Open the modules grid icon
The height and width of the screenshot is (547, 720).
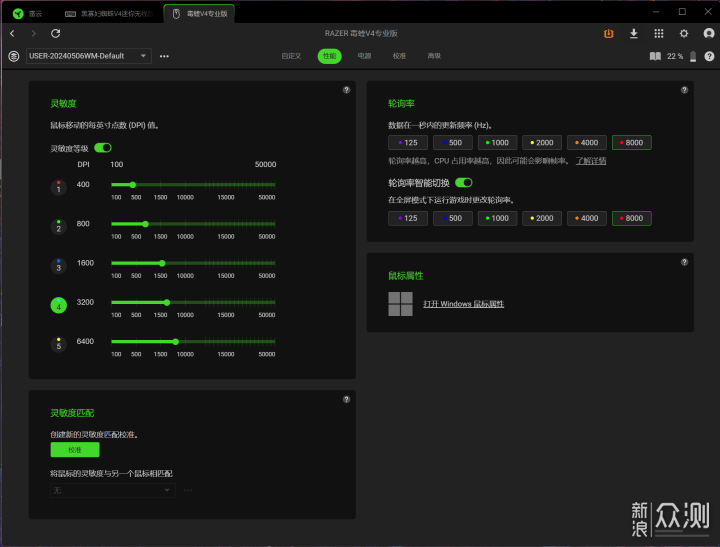coord(658,34)
